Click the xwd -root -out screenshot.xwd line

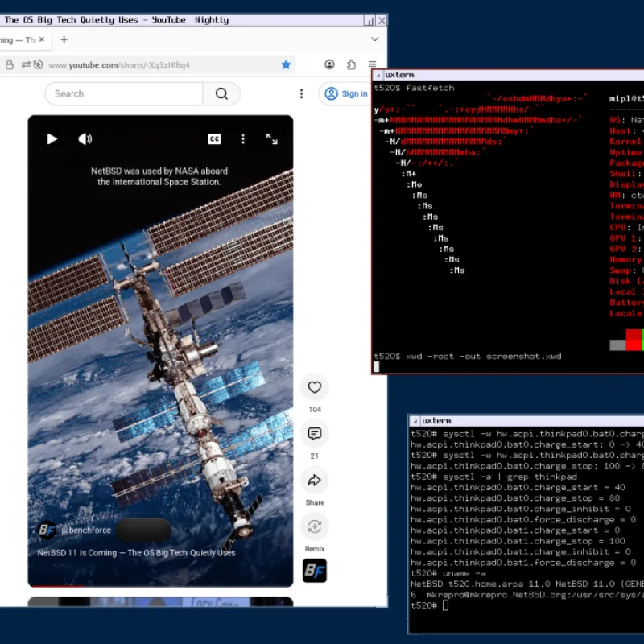click(484, 357)
